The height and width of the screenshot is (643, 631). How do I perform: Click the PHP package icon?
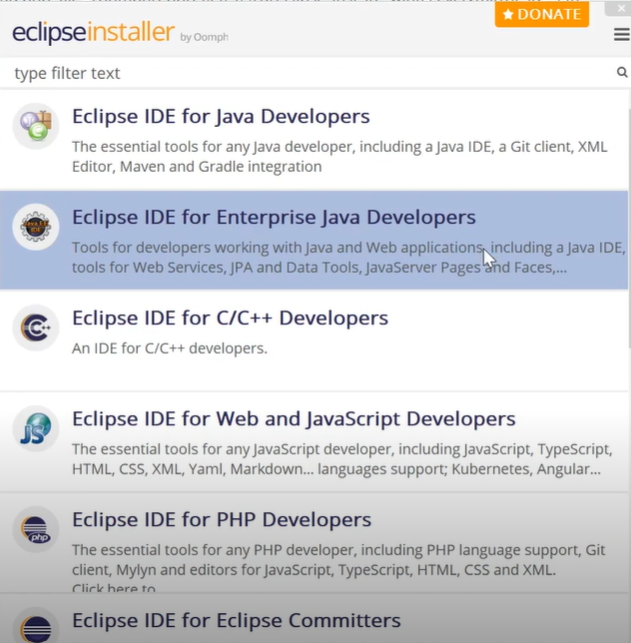36,529
